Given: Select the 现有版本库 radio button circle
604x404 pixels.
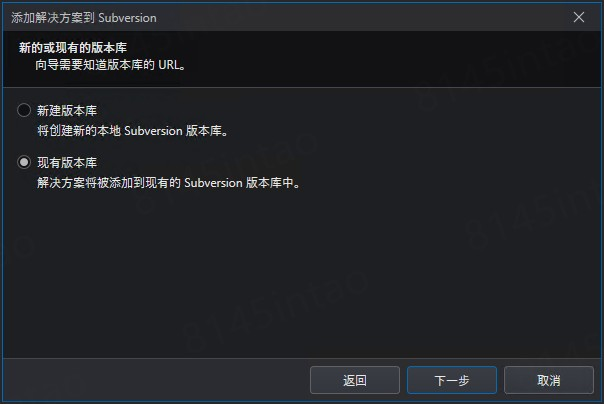Looking at the screenshot, I should [24, 162].
